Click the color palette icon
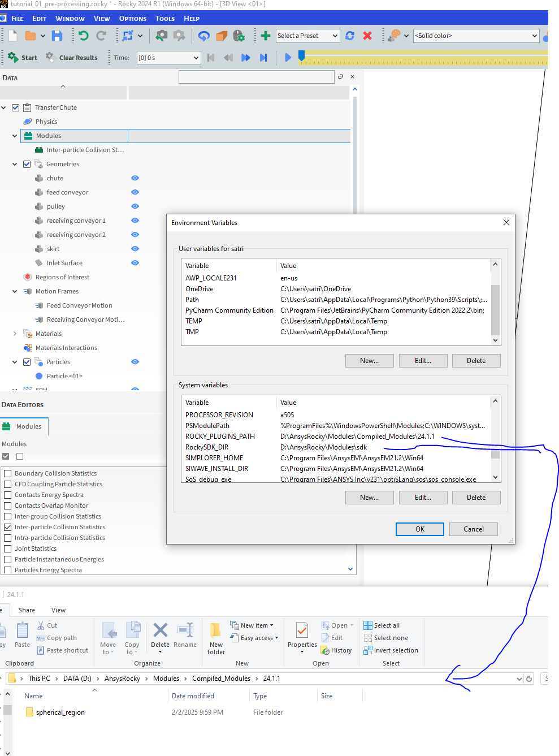Viewport: 559px width, 756px height. tap(395, 36)
